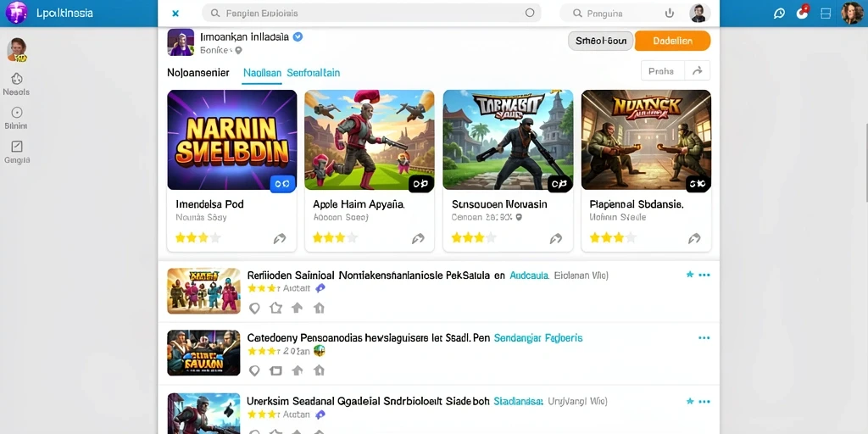Share the Ssnsouoen Novasin card
The image size is (868, 434).
click(555, 238)
